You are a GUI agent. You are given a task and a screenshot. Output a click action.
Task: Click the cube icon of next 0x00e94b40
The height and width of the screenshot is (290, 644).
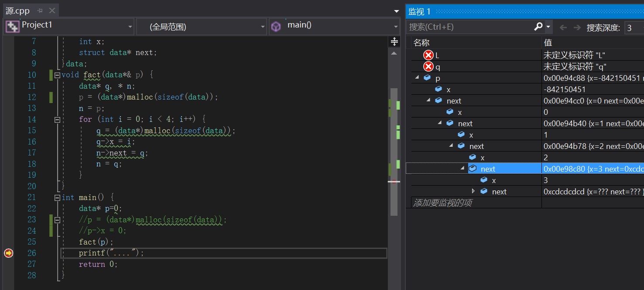[450, 123]
